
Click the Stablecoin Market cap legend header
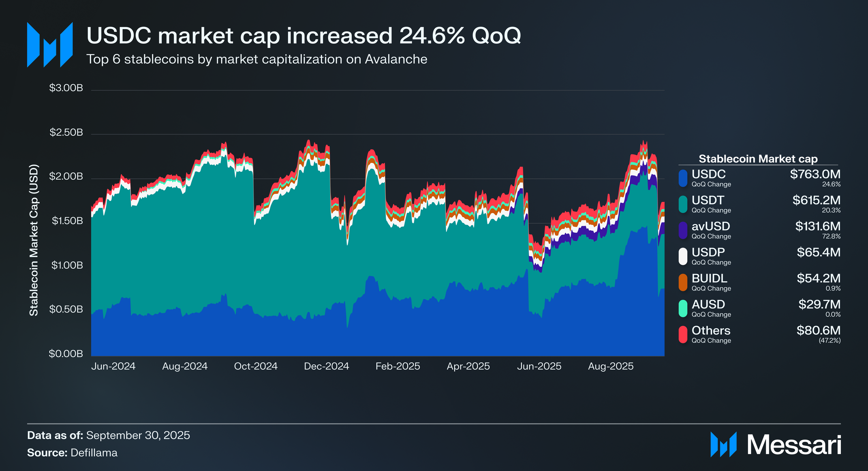pyautogui.click(x=758, y=158)
